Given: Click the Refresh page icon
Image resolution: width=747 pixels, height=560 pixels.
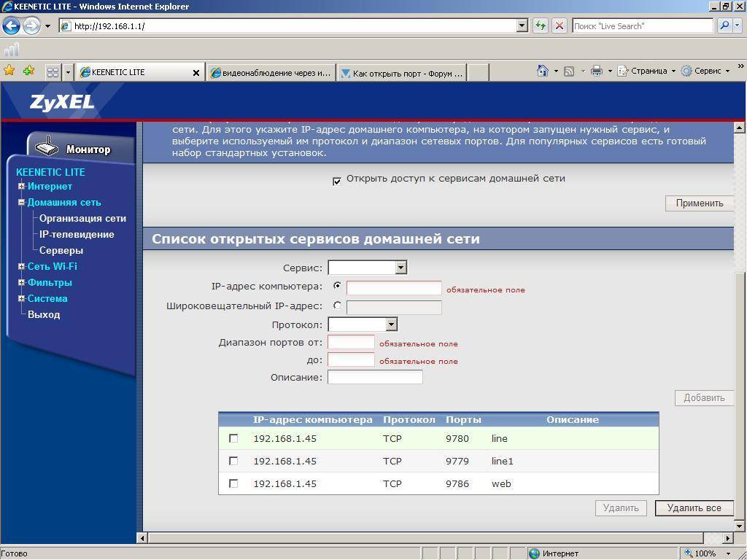Looking at the screenshot, I should [541, 26].
